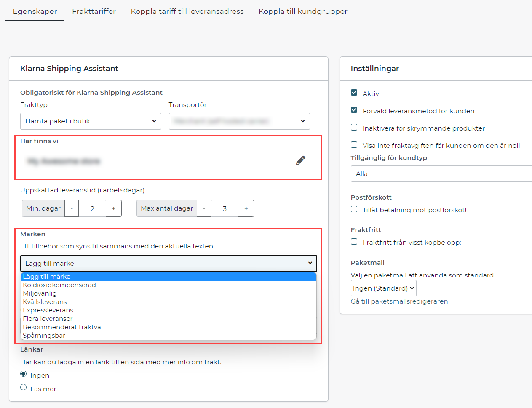Click the minus stepper for Max antal dagar
This screenshot has width=532, height=408.
(x=204, y=208)
